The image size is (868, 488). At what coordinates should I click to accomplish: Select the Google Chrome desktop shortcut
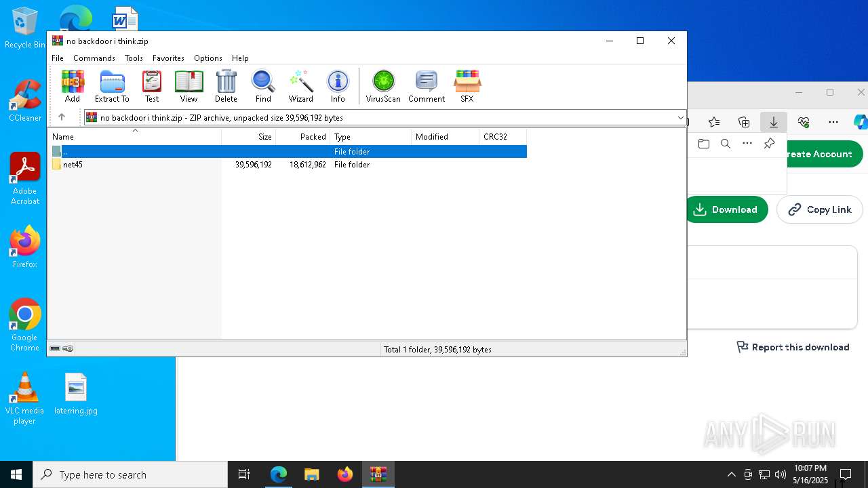click(24, 325)
